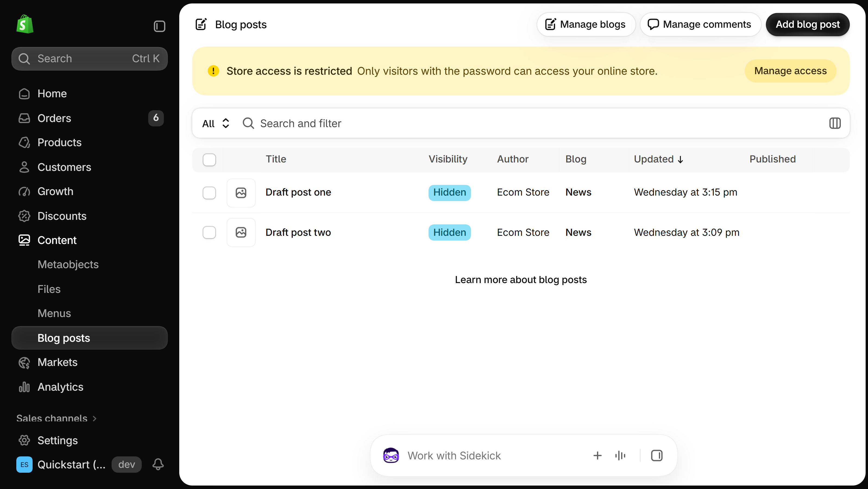The height and width of the screenshot is (489, 868).
Task: Click the Hidden badge for Draft post one
Action: click(449, 192)
